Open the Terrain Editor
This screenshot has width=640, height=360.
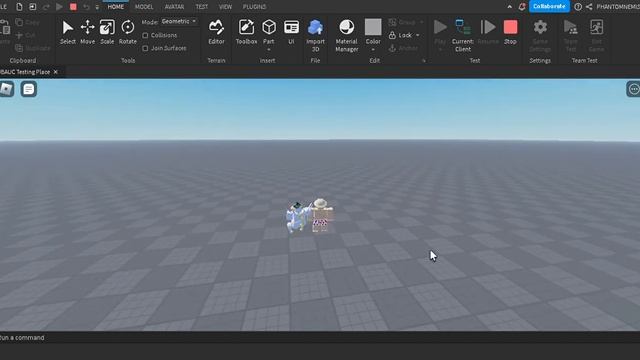(216, 32)
